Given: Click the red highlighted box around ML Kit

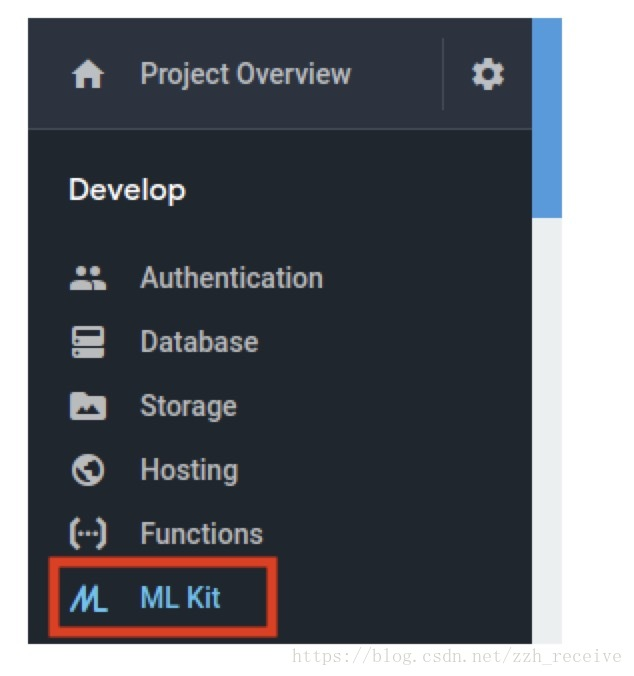Looking at the screenshot, I should [163, 597].
